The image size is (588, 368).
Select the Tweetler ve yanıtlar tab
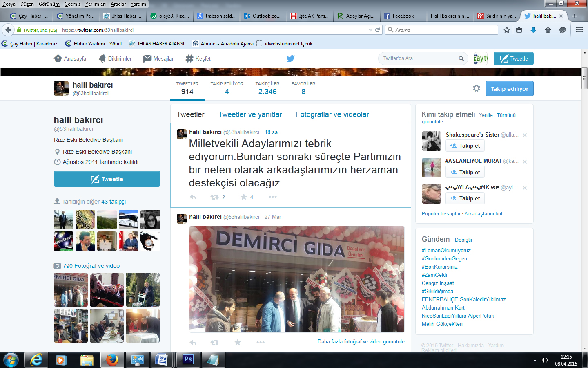tap(250, 114)
